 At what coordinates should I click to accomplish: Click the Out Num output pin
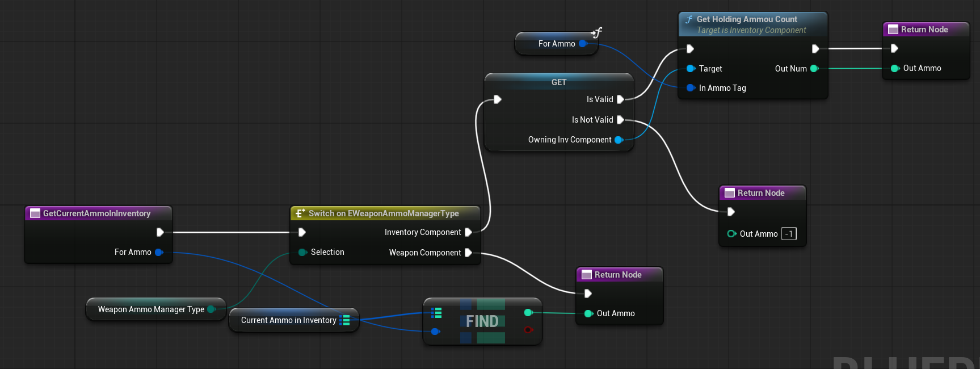click(x=814, y=69)
